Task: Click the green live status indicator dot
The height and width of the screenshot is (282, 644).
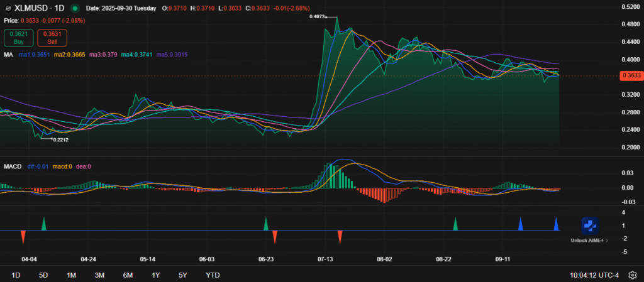Action: pos(75,9)
